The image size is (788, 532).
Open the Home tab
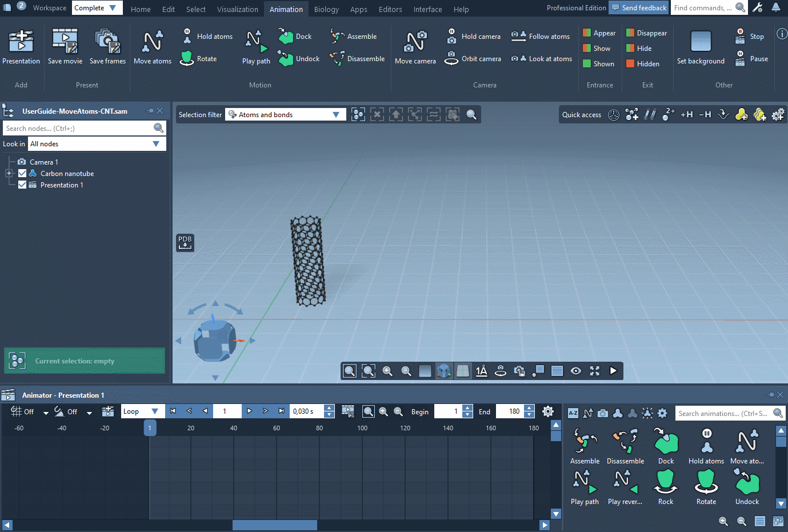(141, 9)
